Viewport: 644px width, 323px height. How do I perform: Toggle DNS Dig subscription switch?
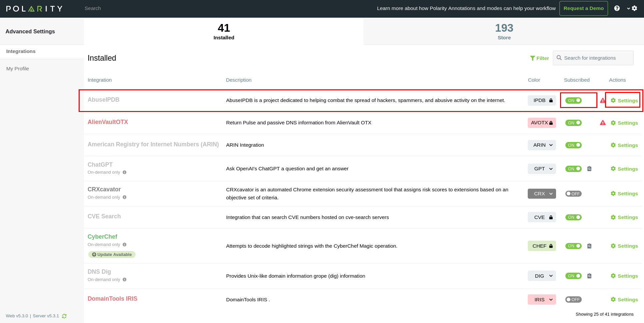(573, 276)
